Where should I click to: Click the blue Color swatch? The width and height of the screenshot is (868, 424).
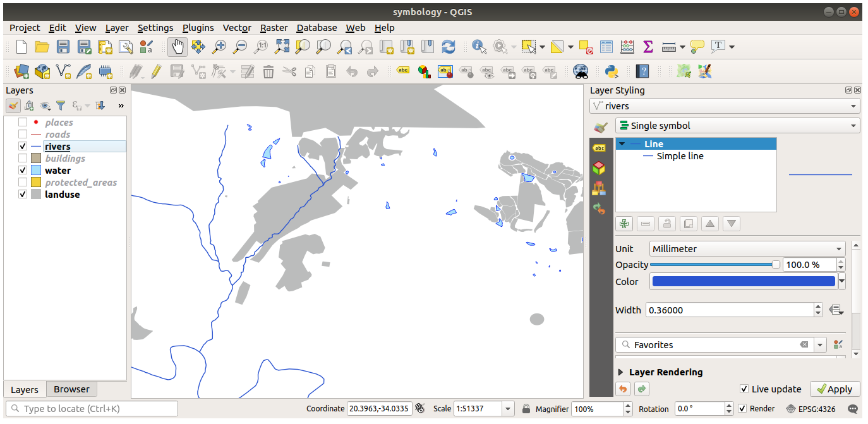[x=743, y=281]
